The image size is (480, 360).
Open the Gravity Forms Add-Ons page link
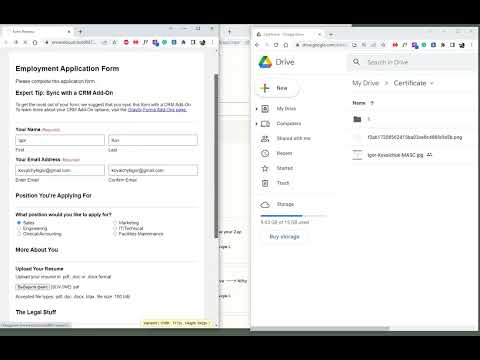(x=157, y=109)
